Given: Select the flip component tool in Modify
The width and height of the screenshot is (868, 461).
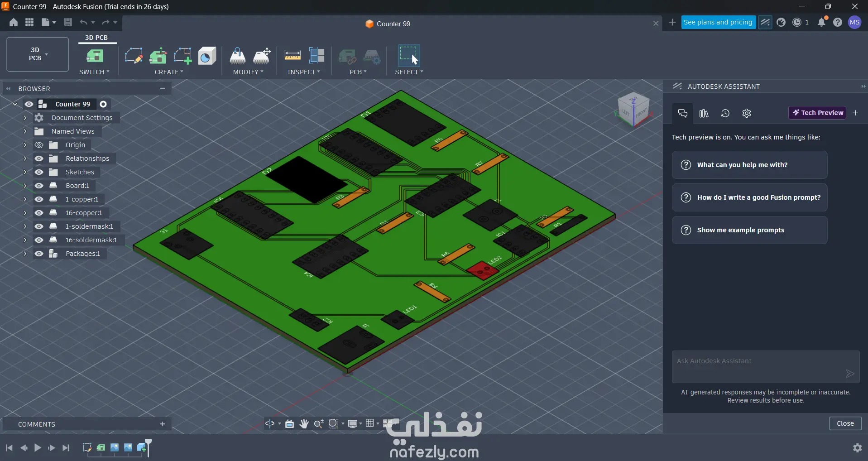Looking at the screenshot, I should 238,56.
